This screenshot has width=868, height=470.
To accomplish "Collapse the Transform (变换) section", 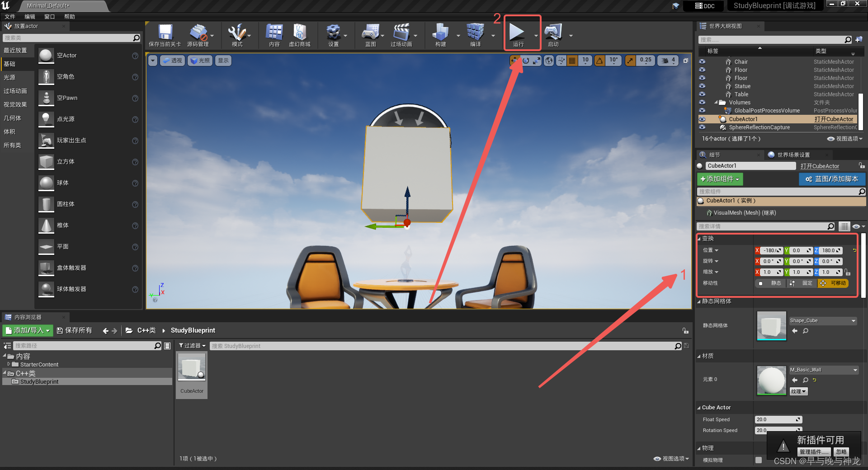I will click(x=699, y=239).
